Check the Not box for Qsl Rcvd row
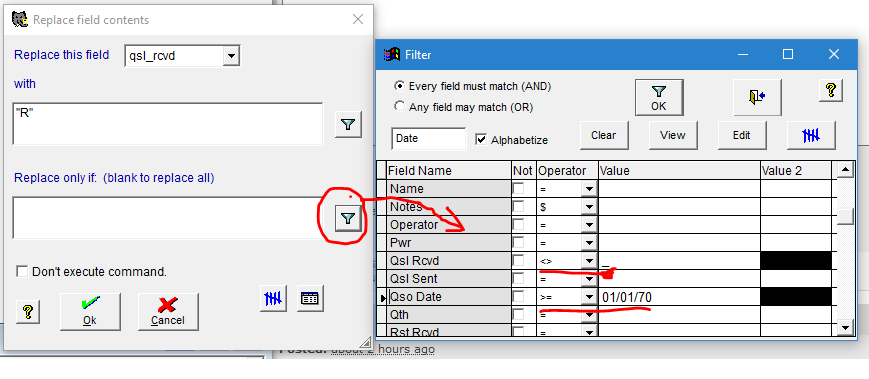The height and width of the screenshot is (379, 869). [x=519, y=260]
